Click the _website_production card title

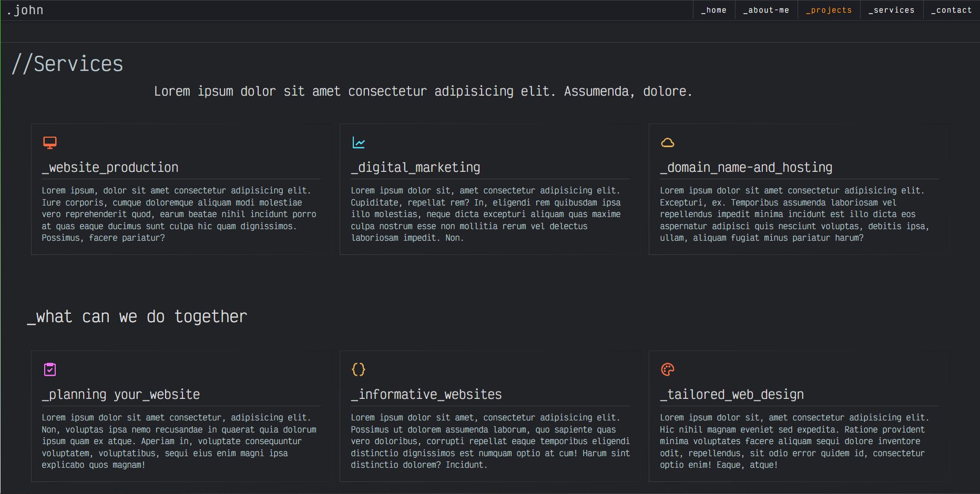pos(110,168)
